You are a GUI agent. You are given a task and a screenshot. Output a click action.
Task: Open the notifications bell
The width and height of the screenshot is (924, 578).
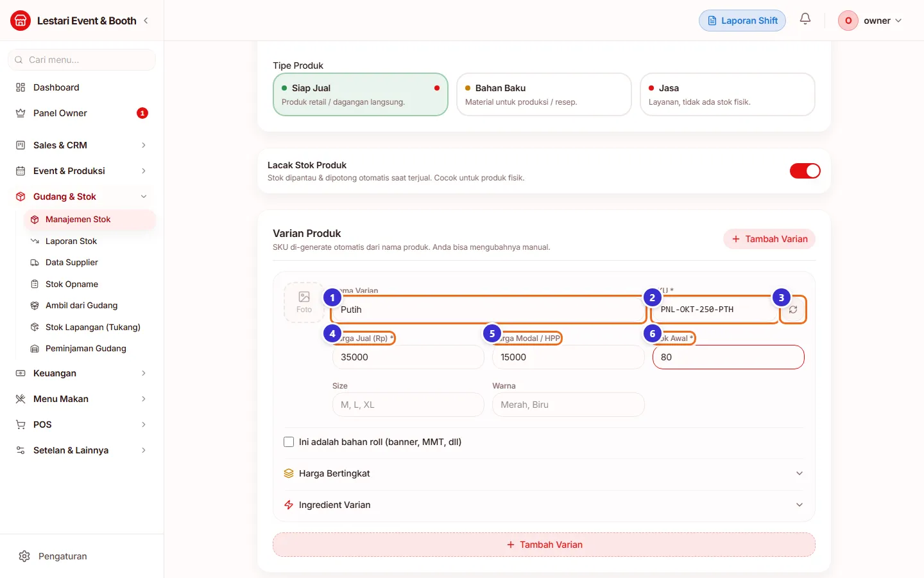805,19
